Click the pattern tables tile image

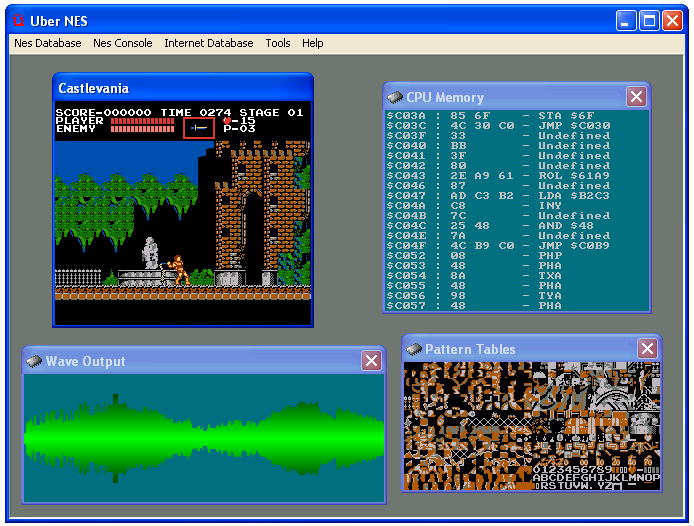[x=532, y=426]
